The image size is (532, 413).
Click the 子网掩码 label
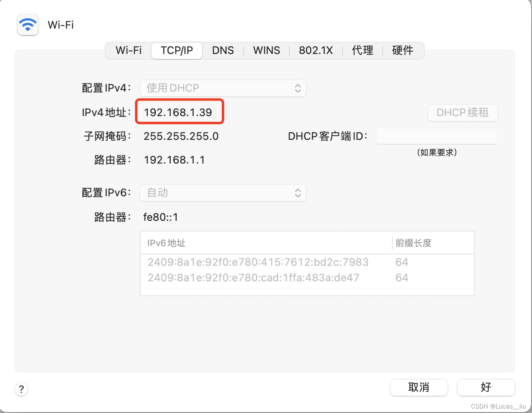tap(107, 136)
